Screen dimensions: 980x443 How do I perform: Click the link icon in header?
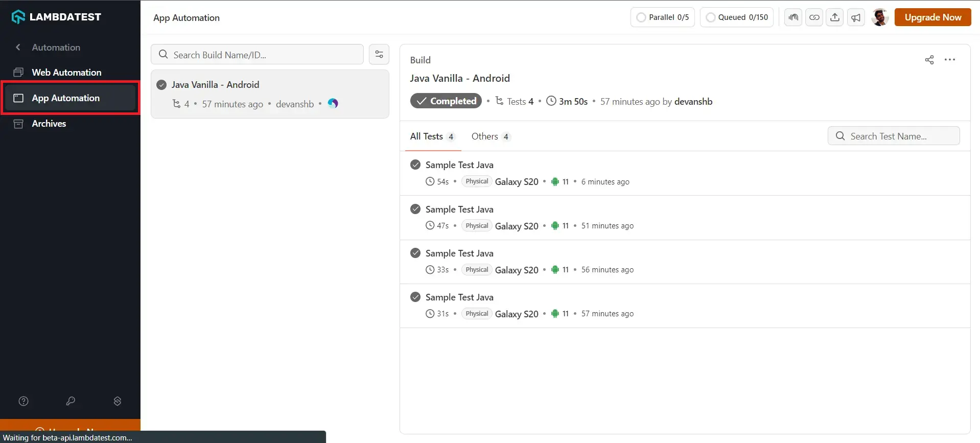(814, 17)
